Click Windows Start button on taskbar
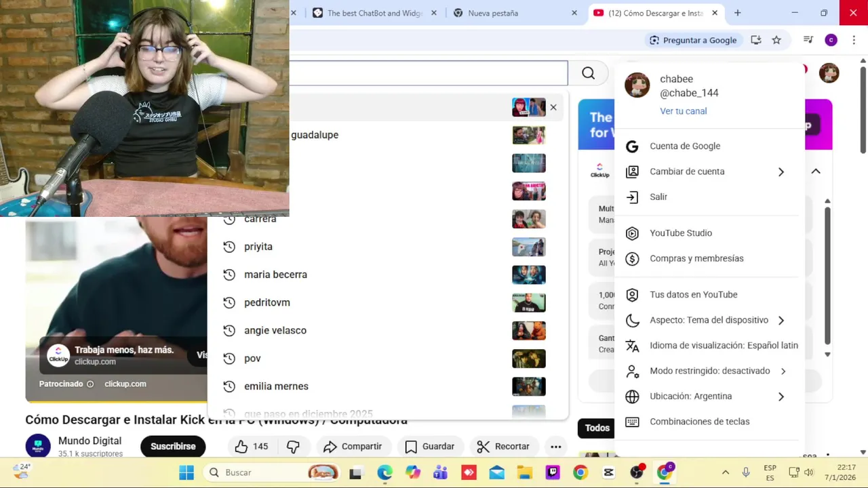This screenshot has width=868, height=488. (x=186, y=472)
